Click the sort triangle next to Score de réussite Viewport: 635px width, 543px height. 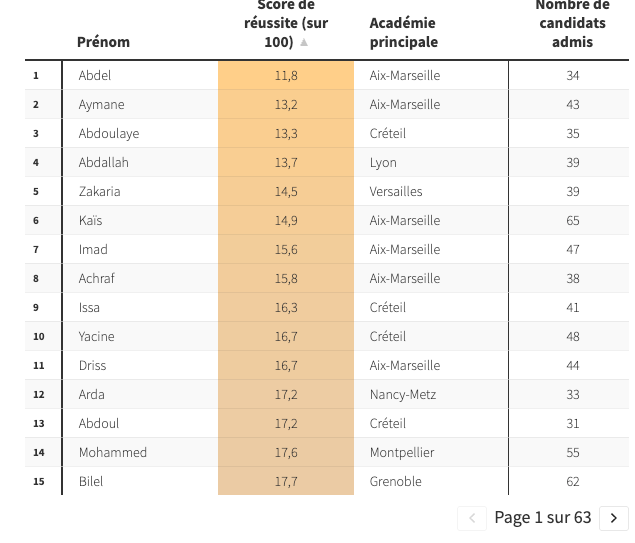click(x=304, y=43)
